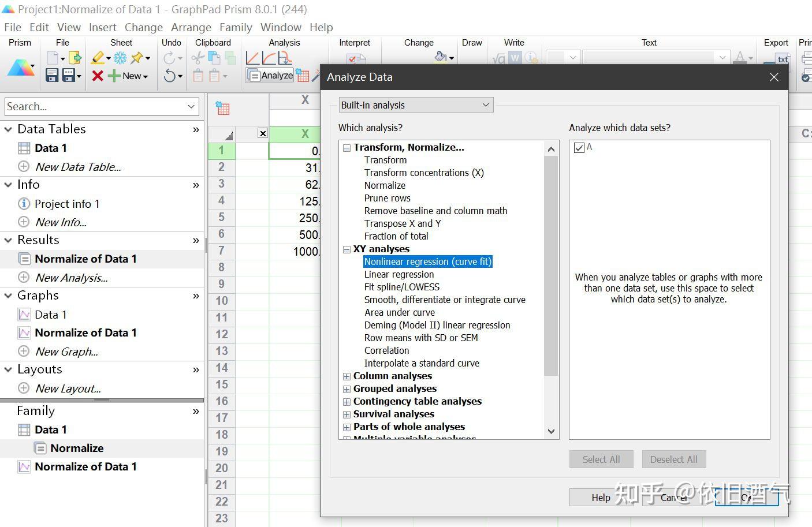This screenshot has width=812, height=527.
Task: Click the Analyze toolbar button
Action: (270, 76)
